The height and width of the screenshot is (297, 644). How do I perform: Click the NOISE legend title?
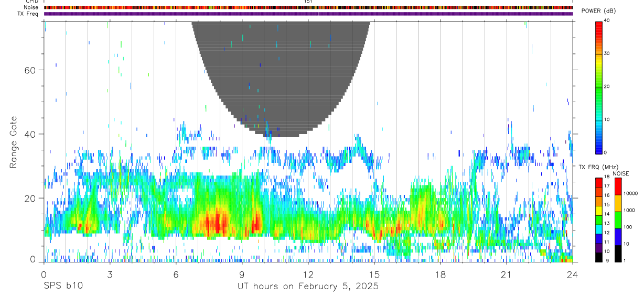620,173
